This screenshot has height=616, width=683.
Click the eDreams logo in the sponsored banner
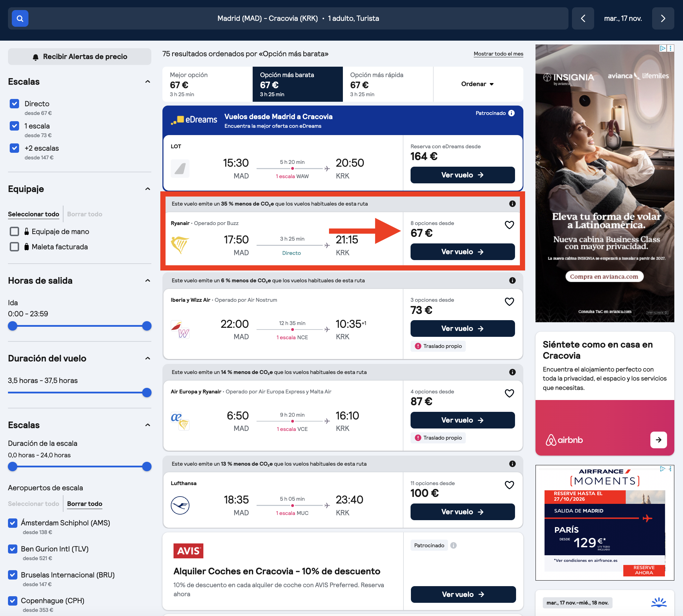pos(194,120)
